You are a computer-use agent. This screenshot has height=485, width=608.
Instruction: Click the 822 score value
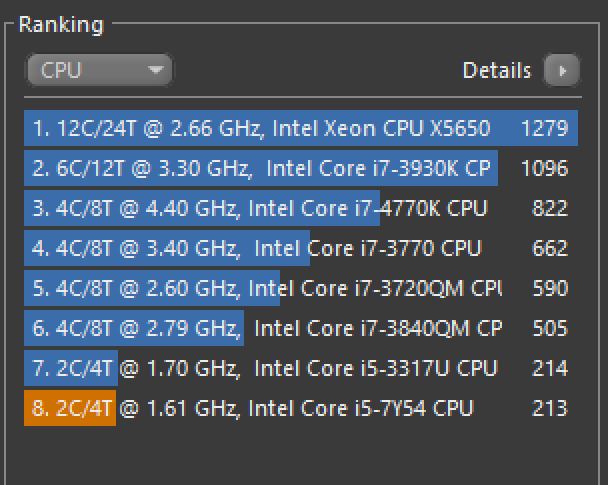point(549,208)
